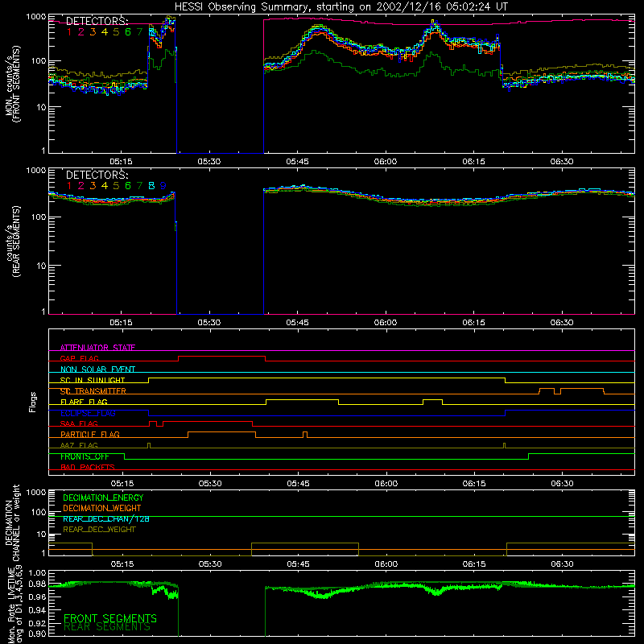Click 100 on the rear segments y-axis
The width and height of the screenshot is (644, 644).
point(39,217)
